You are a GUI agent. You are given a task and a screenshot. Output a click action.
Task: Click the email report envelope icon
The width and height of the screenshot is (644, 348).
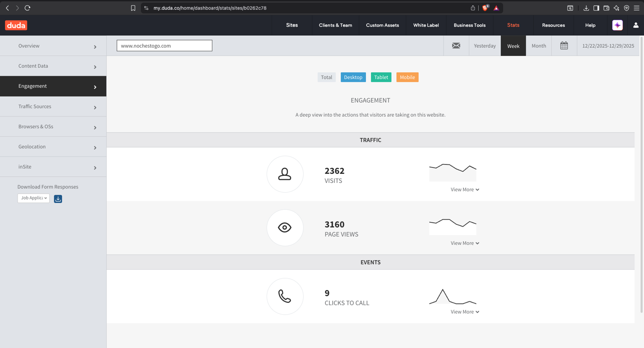(456, 46)
